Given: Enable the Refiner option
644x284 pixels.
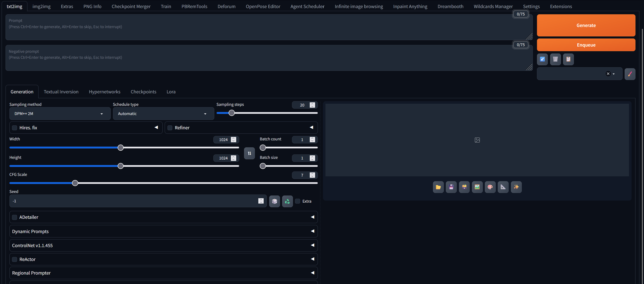Looking at the screenshot, I should coord(170,128).
